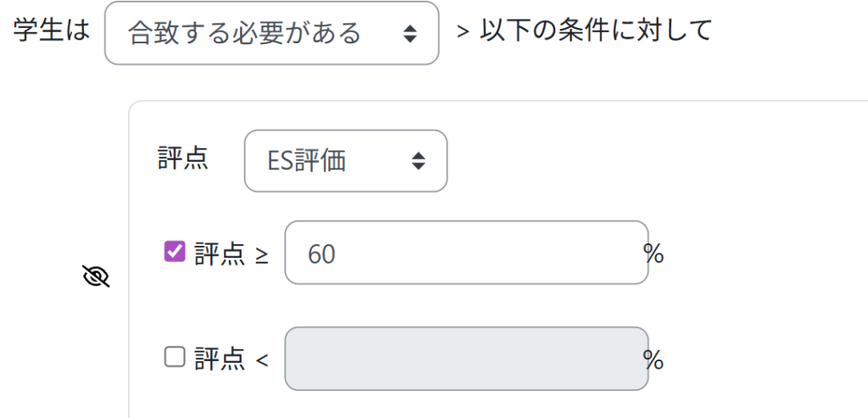Click the 評点 label beside ES評価
This screenshot has height=418, width=868.
click(x=183, y=159)
